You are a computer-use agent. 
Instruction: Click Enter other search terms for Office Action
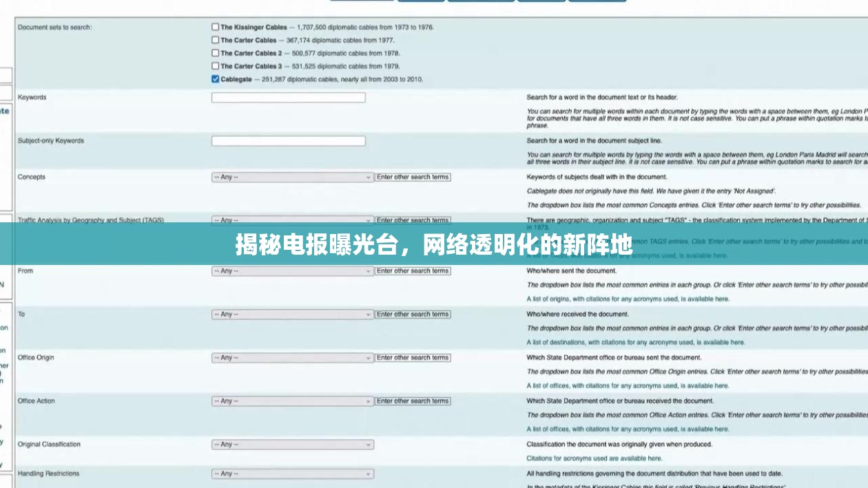point(413,401)
